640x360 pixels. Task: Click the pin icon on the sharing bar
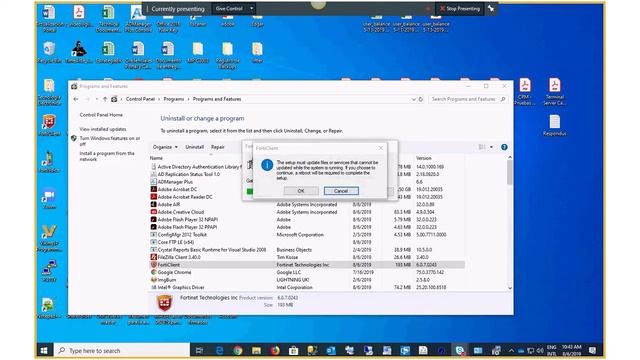491,9
